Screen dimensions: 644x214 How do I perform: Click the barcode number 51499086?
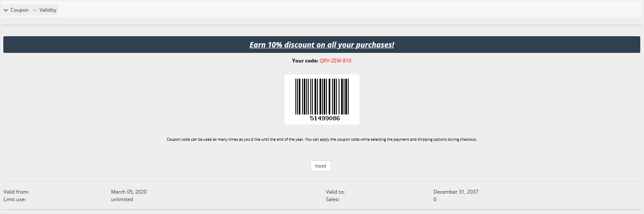pyautogui.click(x=325, y=118)
